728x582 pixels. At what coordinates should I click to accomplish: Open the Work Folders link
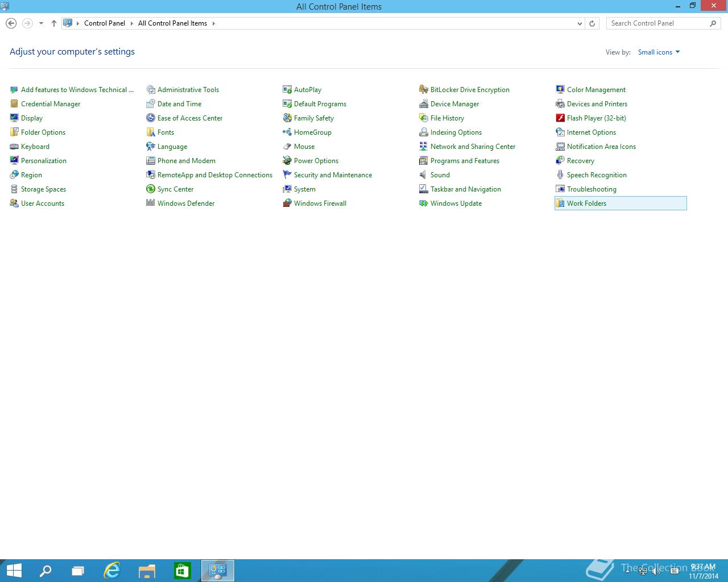pyautogui.click(x=586, y=203)
